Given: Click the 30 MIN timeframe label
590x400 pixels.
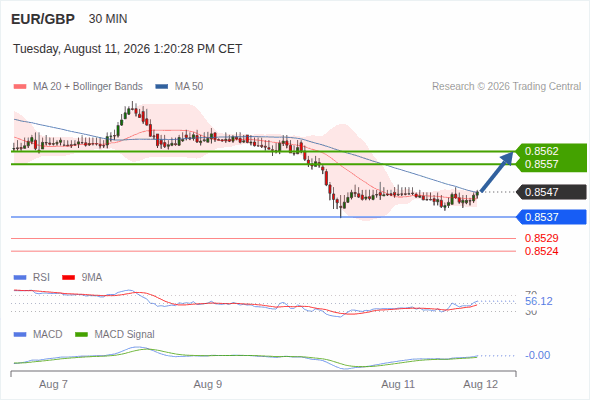Looking at the screenshot, I should pos(108,19).
